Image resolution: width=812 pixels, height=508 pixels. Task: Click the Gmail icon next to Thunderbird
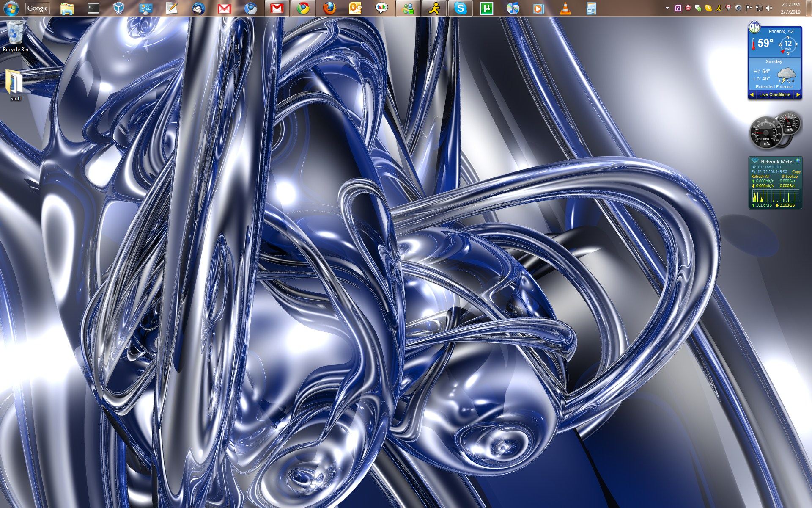pyautogui.click(x=224, y=8)
